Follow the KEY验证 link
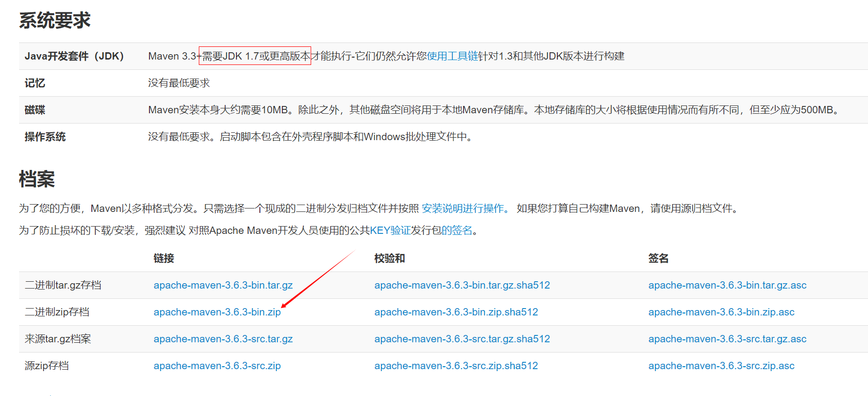This screenshot has width=868, height=396. 390,230
